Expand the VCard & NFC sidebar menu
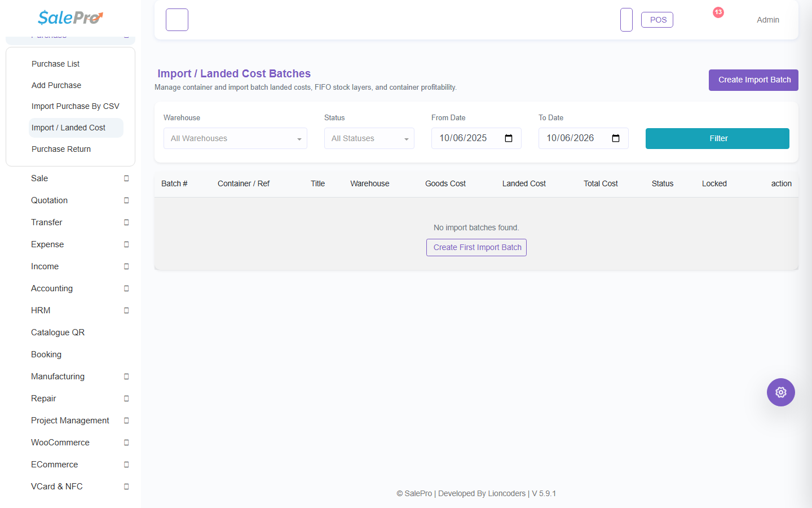The image size is (812, 508). coord(70,487)
